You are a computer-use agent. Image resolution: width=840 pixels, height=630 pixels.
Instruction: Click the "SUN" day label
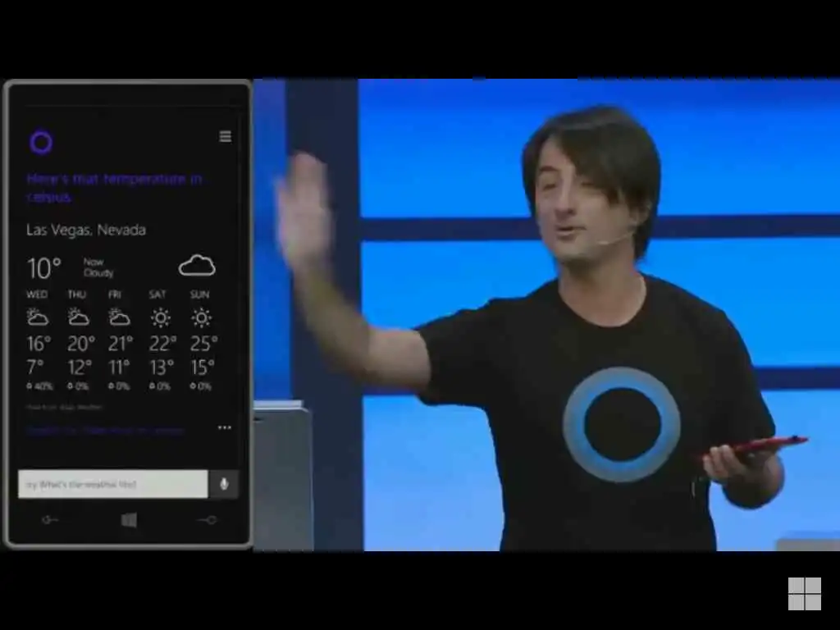click(x=199, y=294)
